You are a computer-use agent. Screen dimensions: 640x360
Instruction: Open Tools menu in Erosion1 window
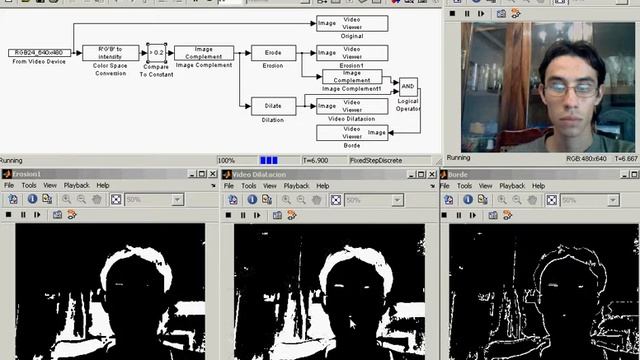tap(29, 185)
